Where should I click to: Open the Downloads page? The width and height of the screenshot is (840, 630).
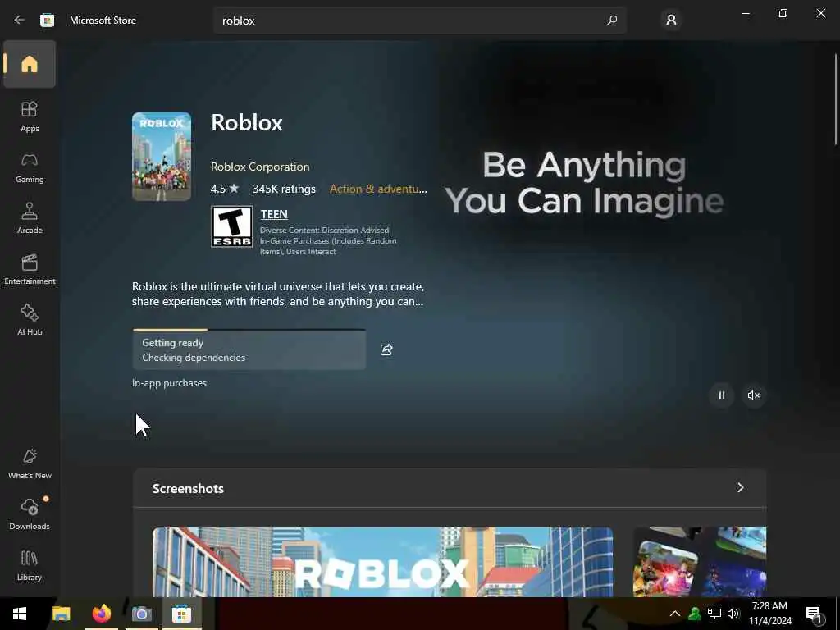pos(30,514)
